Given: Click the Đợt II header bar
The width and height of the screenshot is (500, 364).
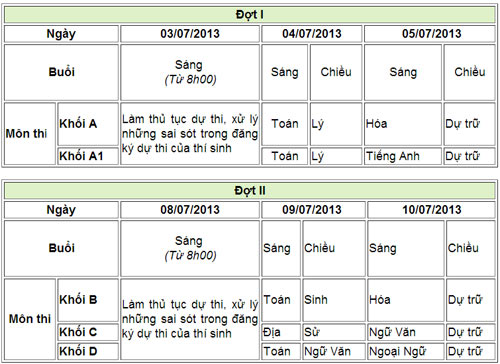Looking at the screenshot, I should click(250, 191).
